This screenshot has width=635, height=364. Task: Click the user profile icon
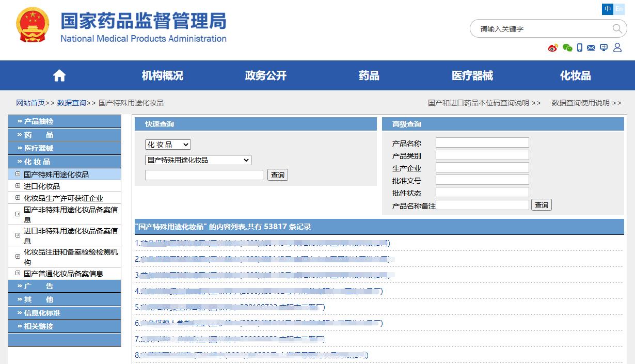click(x=617, y=48)
